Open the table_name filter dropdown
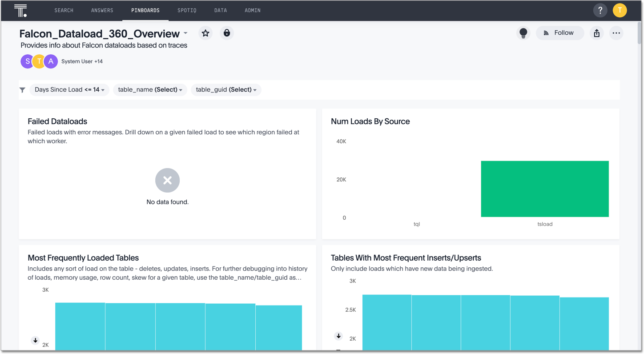 (150, 90)
